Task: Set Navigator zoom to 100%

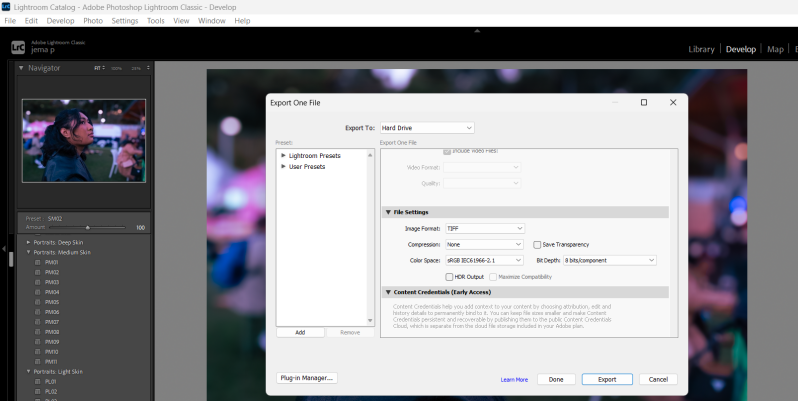Action: [117, 68]
